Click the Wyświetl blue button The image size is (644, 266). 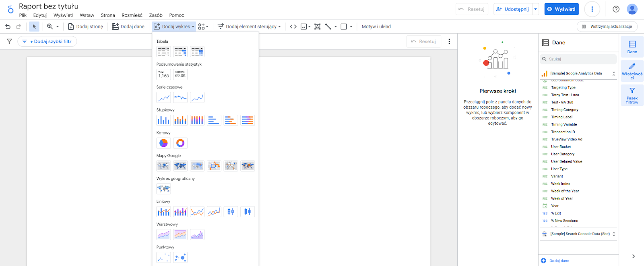coord(561,9)
